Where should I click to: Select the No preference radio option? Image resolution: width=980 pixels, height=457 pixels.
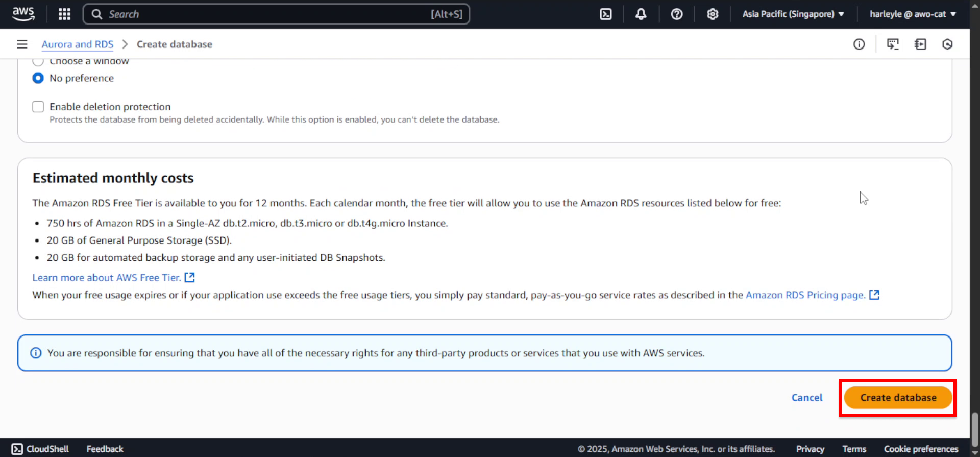coord(38,78)
